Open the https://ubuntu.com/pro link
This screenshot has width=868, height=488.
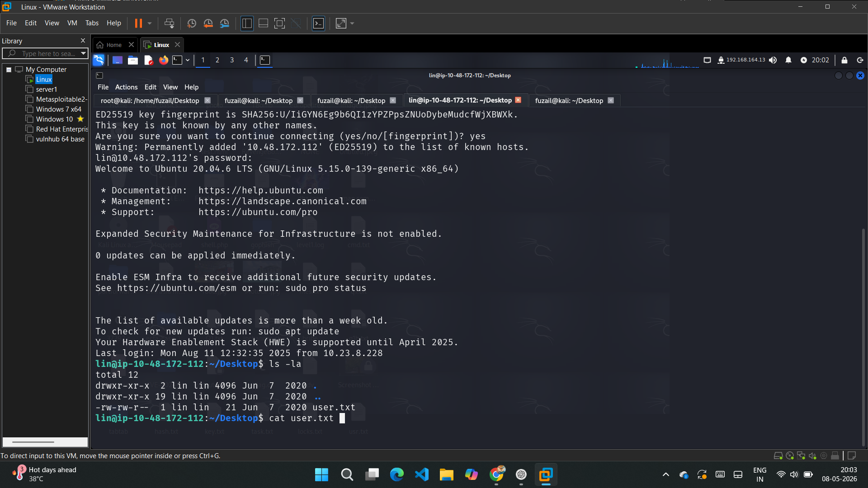(x=258, y=212)
